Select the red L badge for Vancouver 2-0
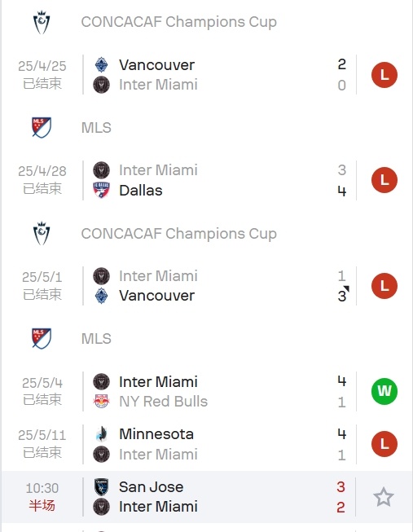The height and width of the screenshot is (532, 413). [384, 75]
